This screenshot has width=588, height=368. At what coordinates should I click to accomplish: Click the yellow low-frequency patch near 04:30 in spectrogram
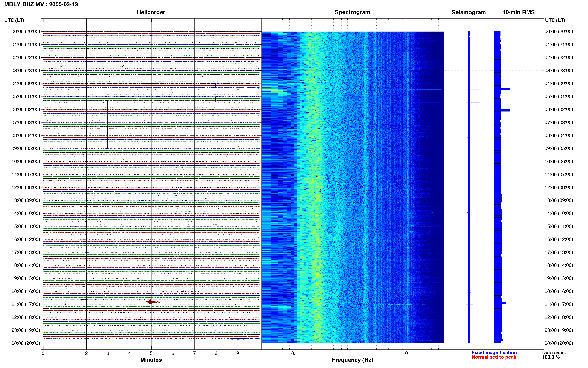[272, 90]
